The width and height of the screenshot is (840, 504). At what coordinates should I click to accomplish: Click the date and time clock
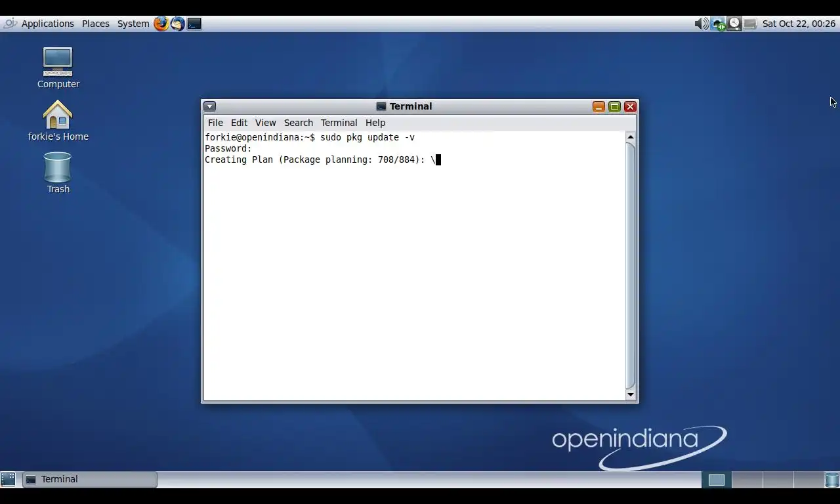(x=799, y=24)
